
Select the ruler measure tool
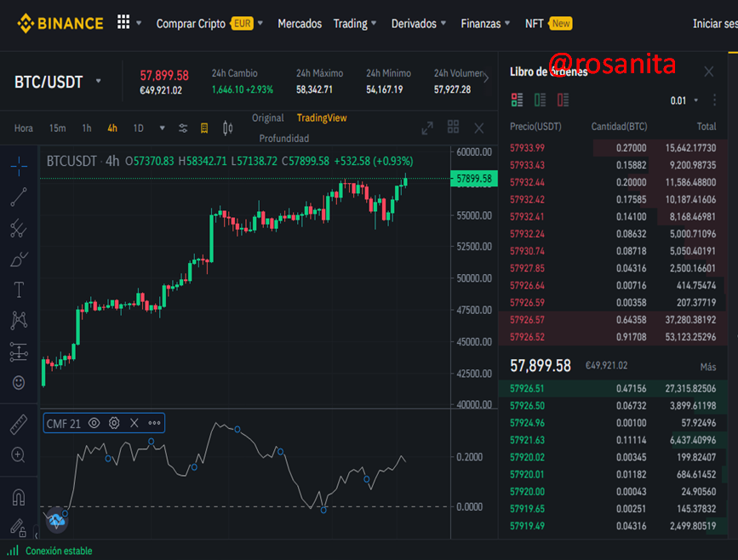19,425
